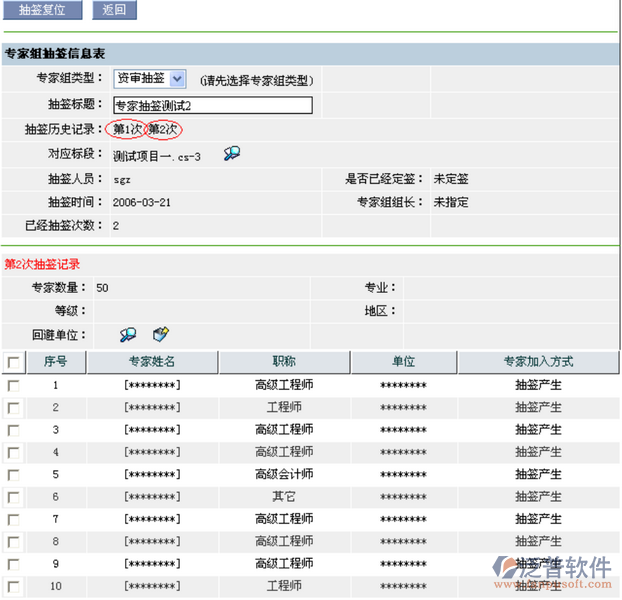Click the 单位 column header
The image size is (622, 600).
click(x=403, y=362)
